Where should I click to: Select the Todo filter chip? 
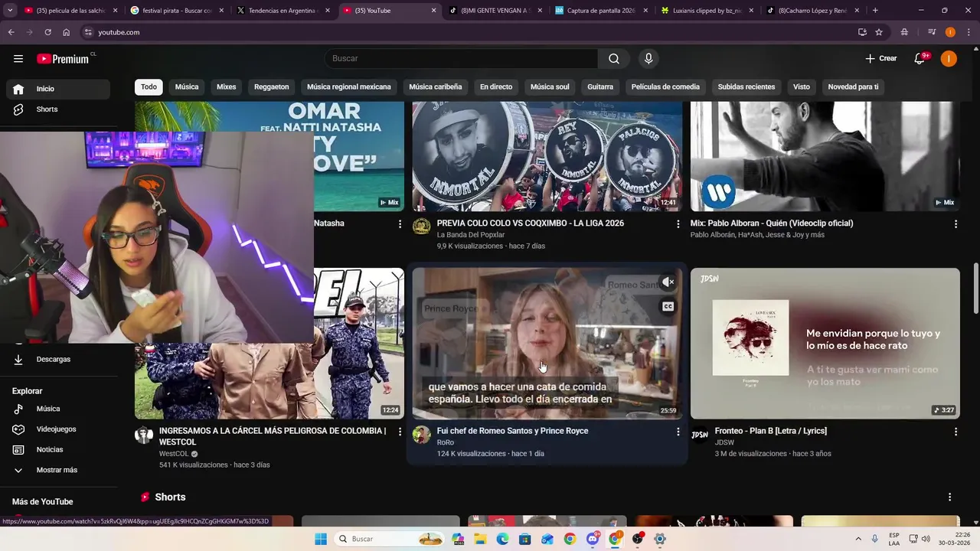[149, 87]
